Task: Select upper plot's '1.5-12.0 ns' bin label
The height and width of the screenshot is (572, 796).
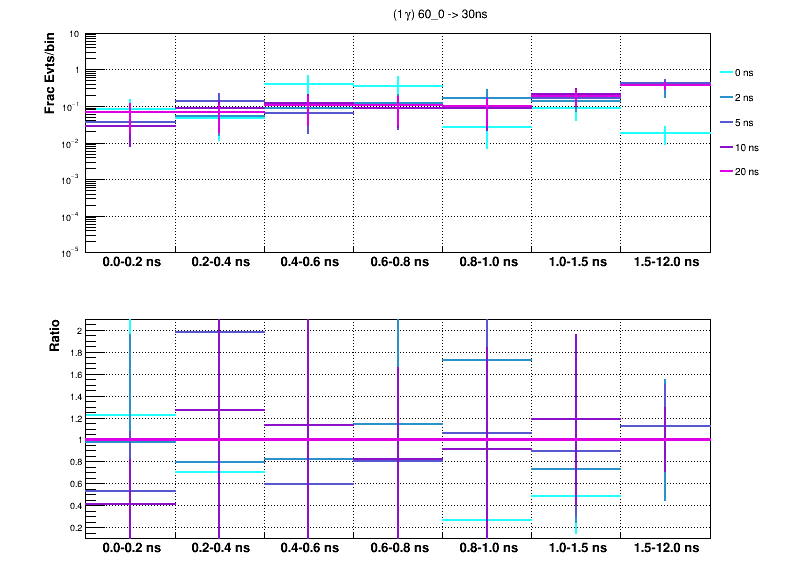Action: coord(666,262)
